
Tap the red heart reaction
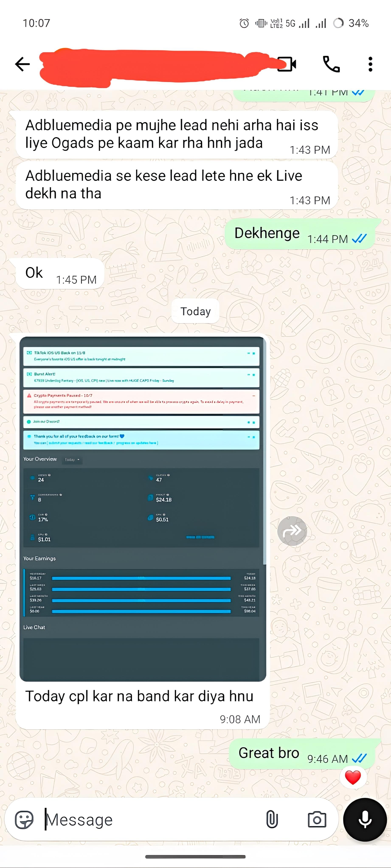coord(353,777)
